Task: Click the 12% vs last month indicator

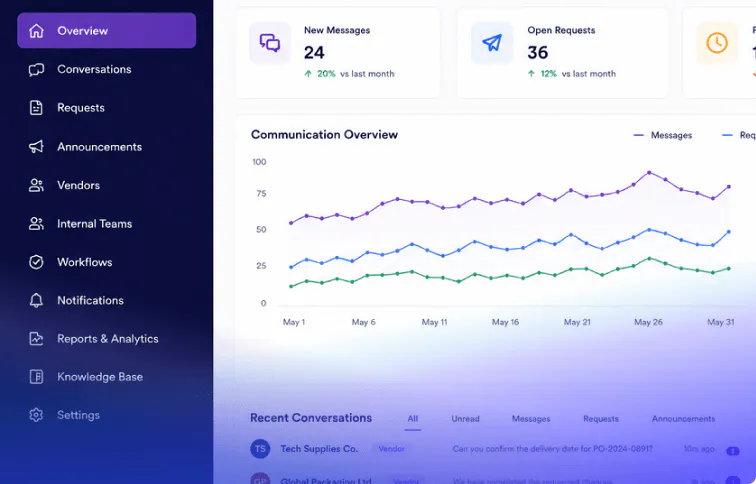Action: [x=571, y=74]
